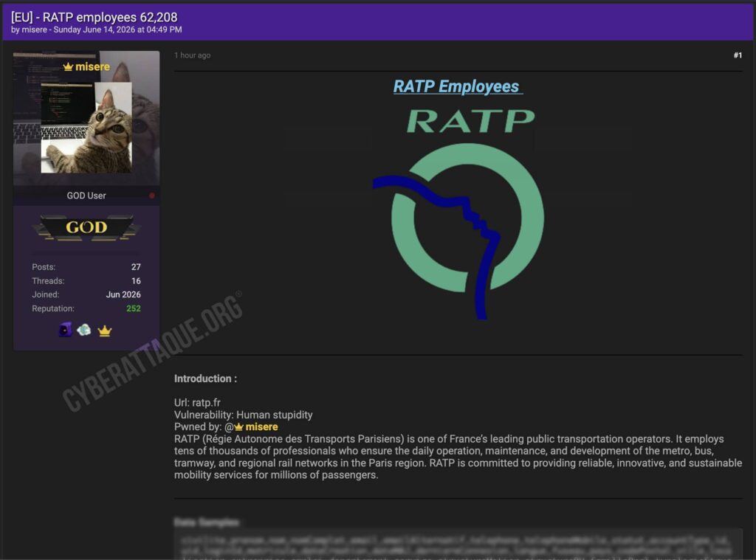The height and width of the screenshot is (560, 756).
Task: Click the teal gem award icon
Action: coord(84,330)
